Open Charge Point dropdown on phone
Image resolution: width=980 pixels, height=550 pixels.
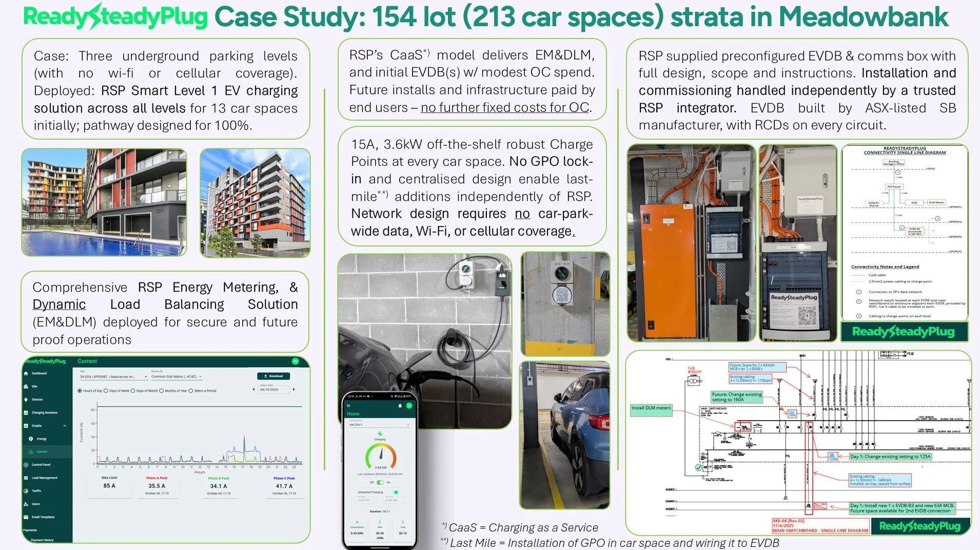point(380,425)
